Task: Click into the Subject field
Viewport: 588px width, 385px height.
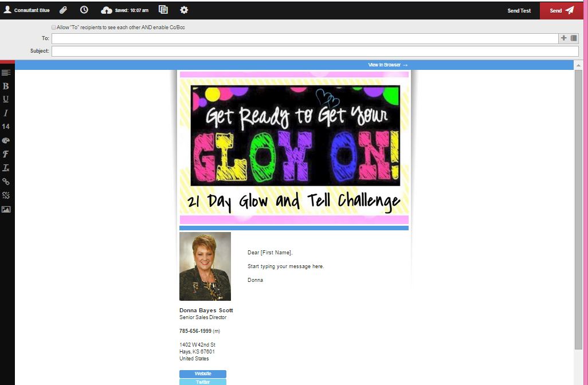Action: (315, 51)
